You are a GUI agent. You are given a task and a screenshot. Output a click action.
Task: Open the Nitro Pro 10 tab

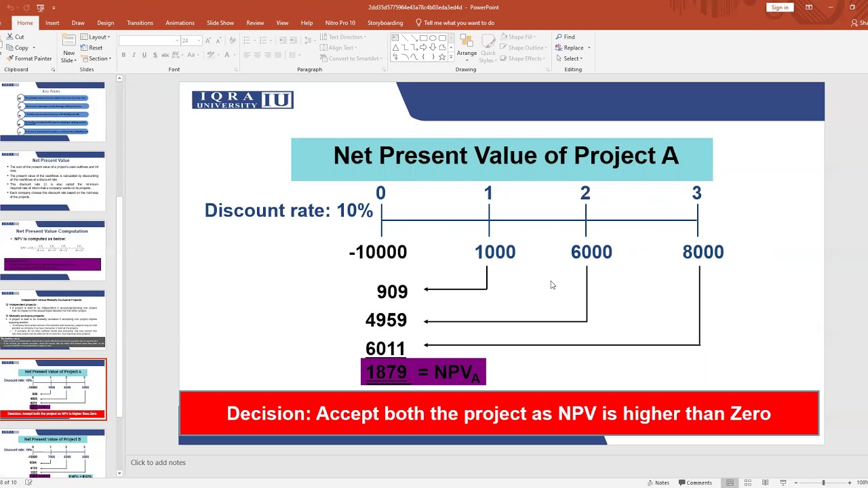point(340,22)
